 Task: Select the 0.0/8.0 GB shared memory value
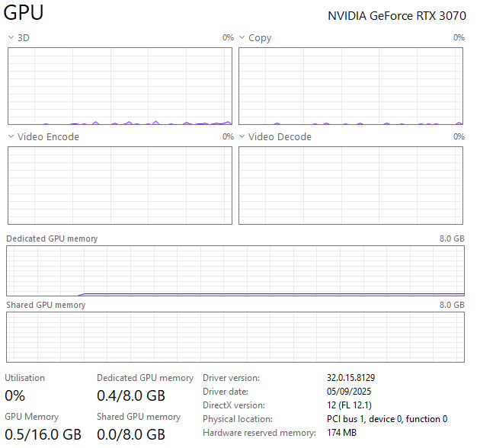click(131, 434)
